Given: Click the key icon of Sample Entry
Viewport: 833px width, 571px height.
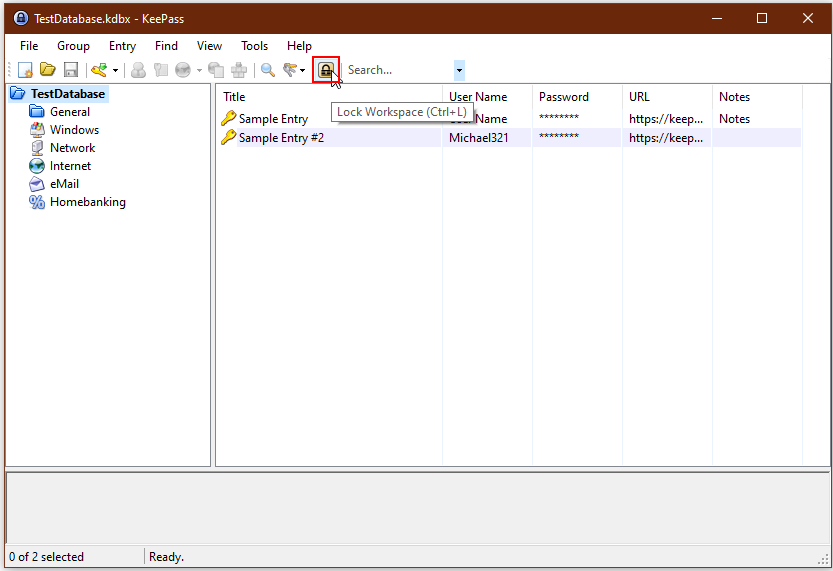Looking at the screenshot, I should pyautogui.click(x=228, y=118).
